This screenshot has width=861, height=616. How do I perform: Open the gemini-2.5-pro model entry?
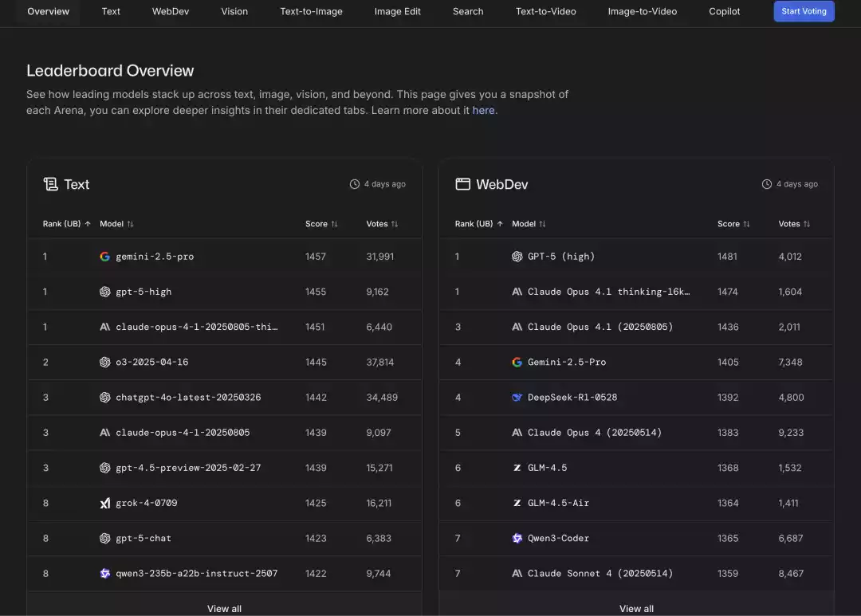coord(155,257)
